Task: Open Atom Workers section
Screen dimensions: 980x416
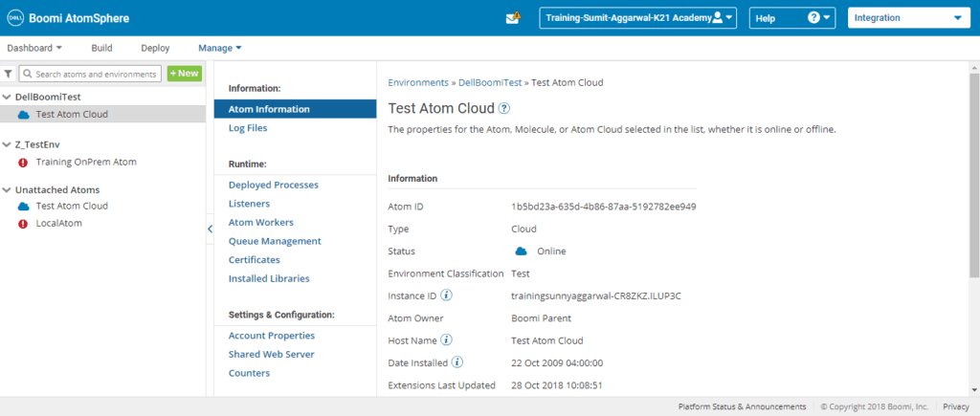Action: 260,223
